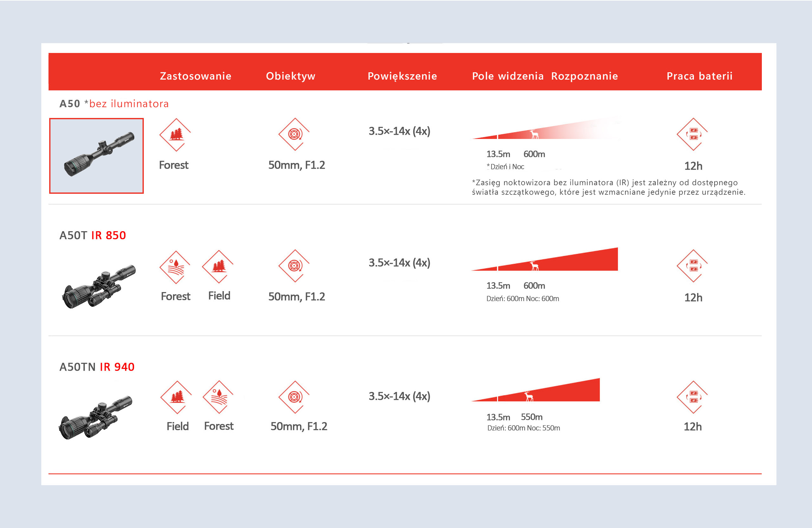Click the A50TN droplet landscape icon
812x528 pixels.
coord(219,397)
